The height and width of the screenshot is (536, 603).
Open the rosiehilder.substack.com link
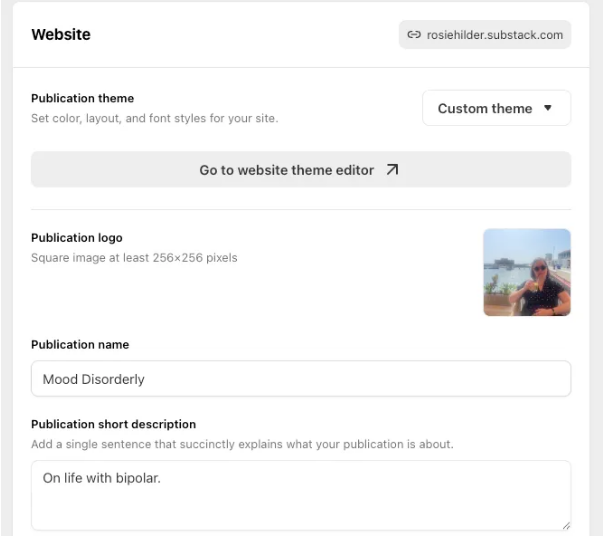[x=494, y=35]
